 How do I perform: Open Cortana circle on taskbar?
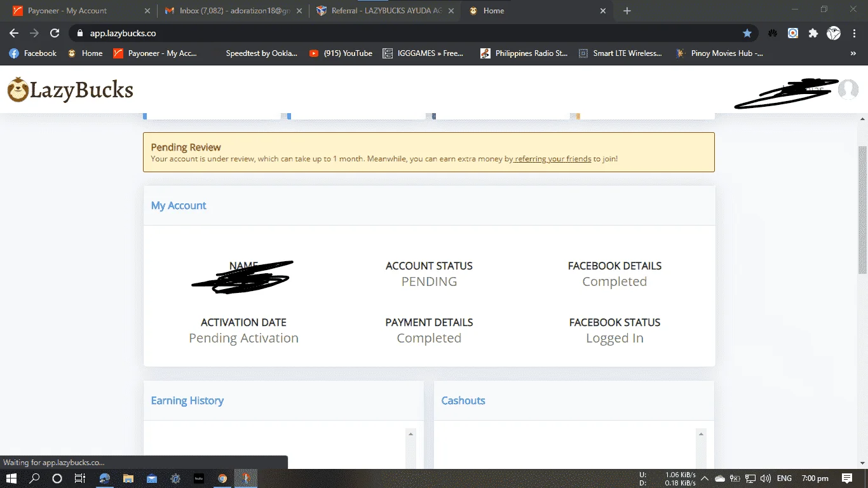pyautogui.click(x=57, y=478)
